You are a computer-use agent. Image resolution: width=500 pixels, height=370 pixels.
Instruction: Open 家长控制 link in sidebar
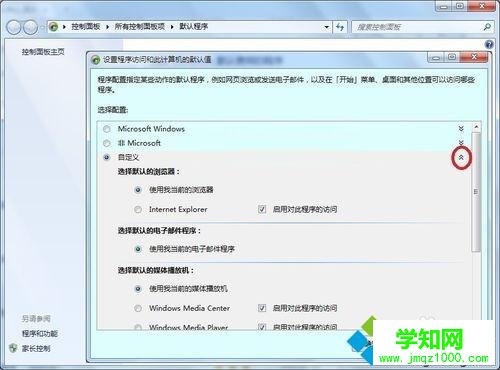[x=36, y=349]
